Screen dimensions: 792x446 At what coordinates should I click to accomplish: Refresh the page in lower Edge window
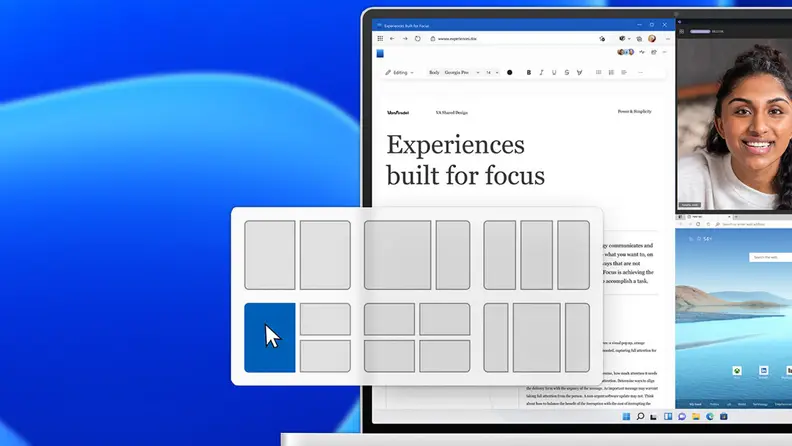pyautogui.click(x=698, y=224)
